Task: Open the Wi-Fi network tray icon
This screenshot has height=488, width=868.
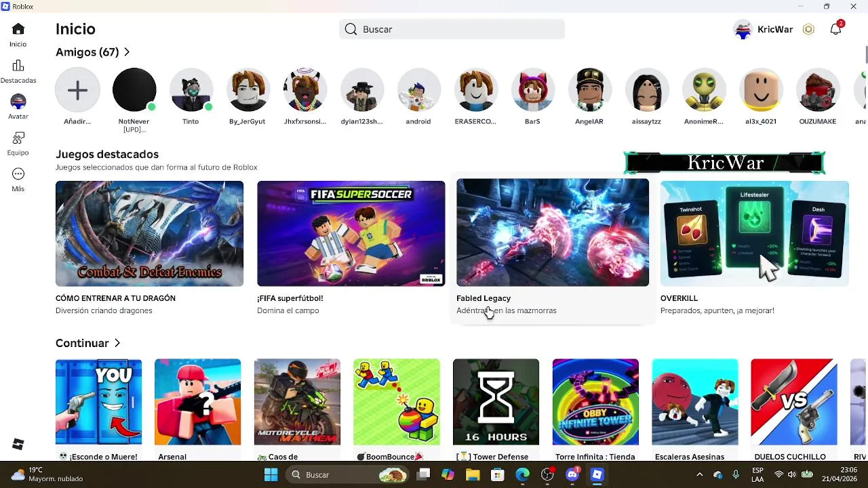Action: pos(779,474)
